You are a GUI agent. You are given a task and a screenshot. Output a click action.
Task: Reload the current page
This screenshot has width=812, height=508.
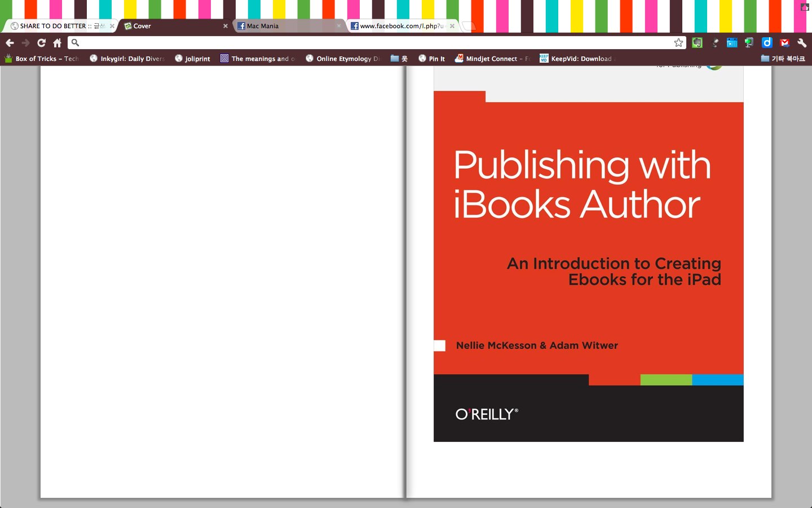[41, 43]
